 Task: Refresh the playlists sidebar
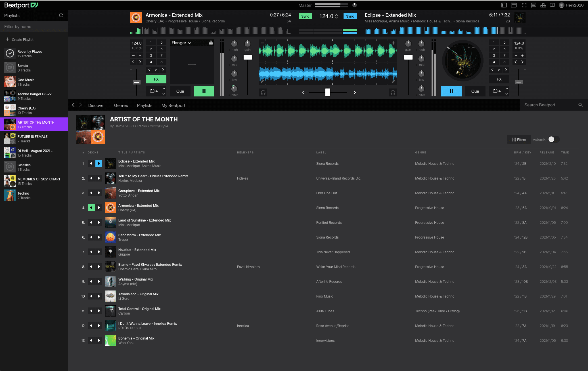[x=61, y=15]
